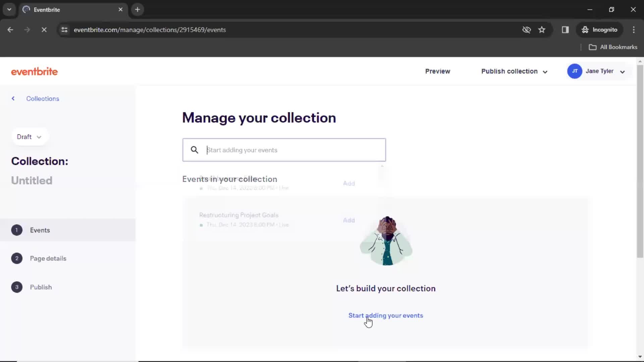The width and height of the screenshot is (644, 362).
Task: Click the Untitled collection name text
Action: [32, 180]
